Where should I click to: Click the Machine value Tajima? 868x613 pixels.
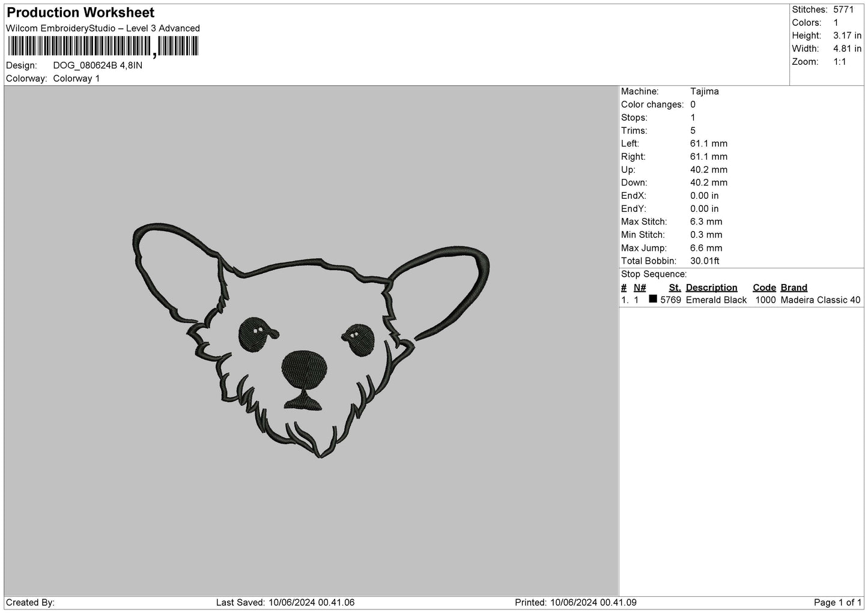705,91
